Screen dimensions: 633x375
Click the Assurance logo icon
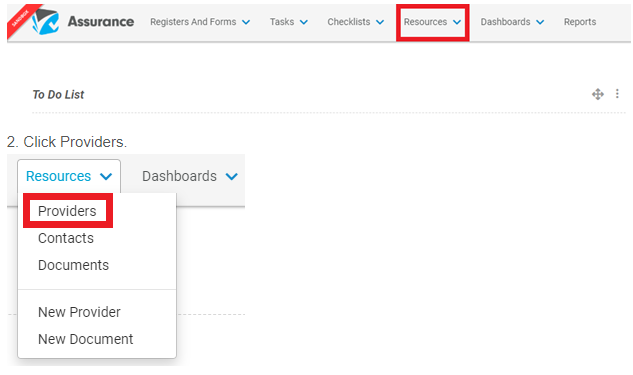46,21
